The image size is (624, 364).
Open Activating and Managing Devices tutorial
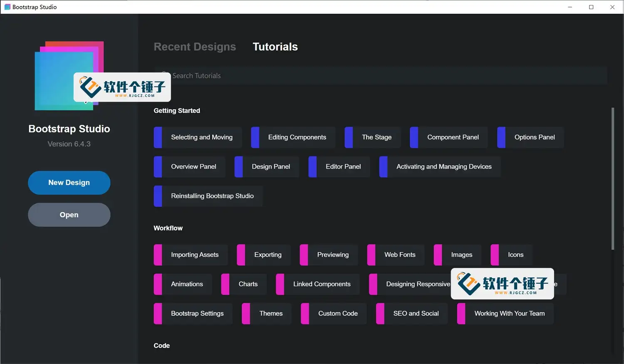[x=440, y=166]
